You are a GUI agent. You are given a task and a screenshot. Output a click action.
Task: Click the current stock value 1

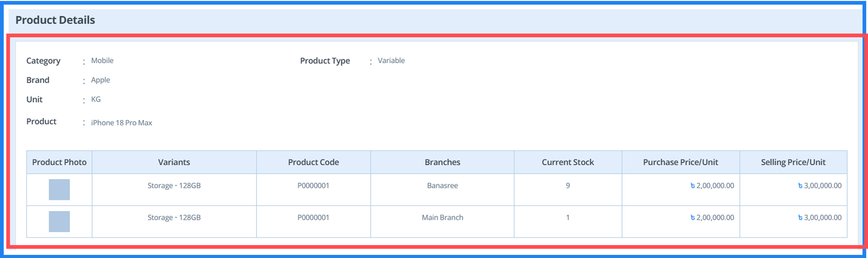(568, 218)
